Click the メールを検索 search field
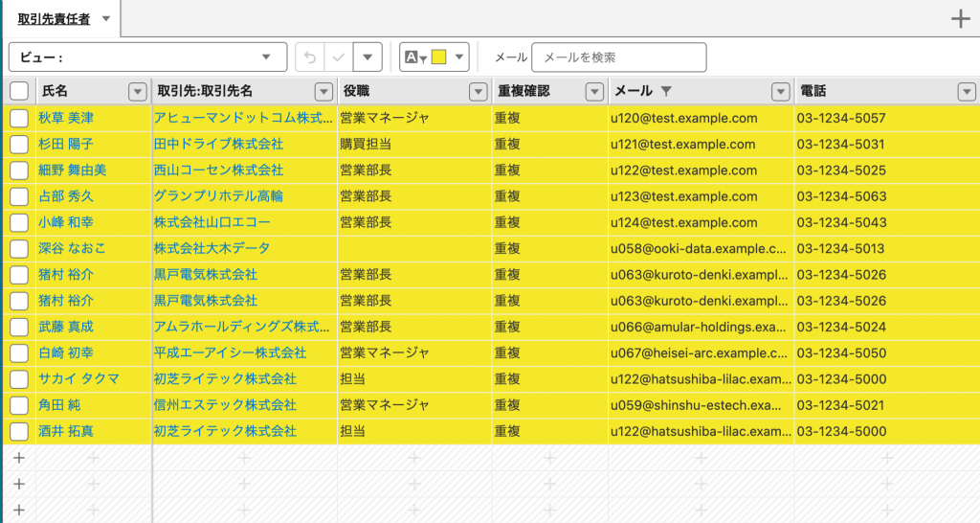 (x=618, y=57)
